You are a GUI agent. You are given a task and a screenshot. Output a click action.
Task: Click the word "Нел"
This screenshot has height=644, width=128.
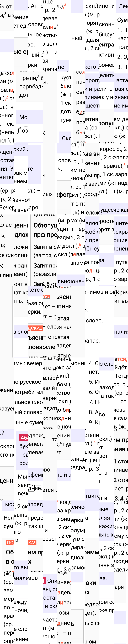point(9,518)
